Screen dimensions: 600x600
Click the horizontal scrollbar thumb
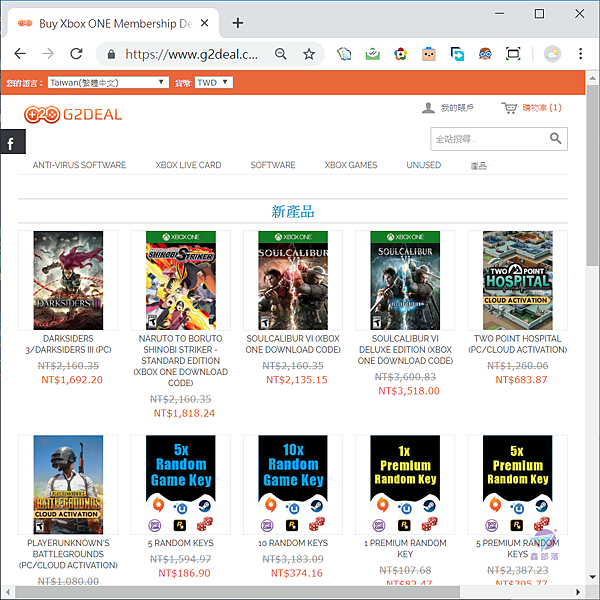point(237,592)
